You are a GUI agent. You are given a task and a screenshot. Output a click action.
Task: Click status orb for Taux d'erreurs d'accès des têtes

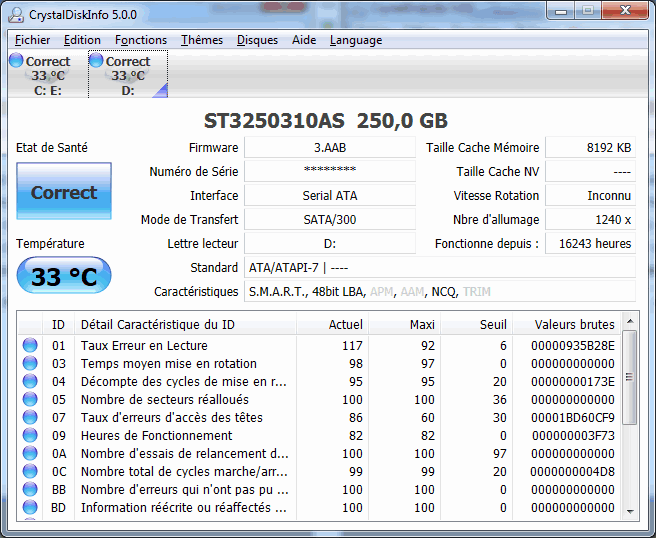click(x=30, y=418)
